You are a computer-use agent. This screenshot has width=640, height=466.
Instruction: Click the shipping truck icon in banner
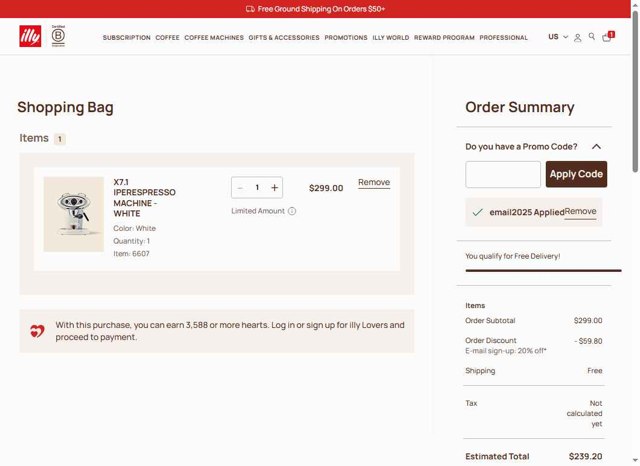[x=250, y=9]
